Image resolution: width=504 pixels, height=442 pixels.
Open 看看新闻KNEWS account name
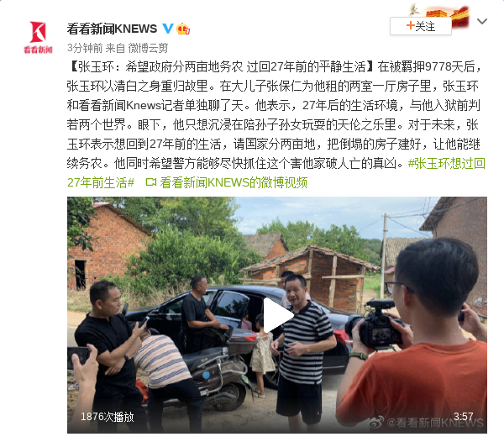click(x=112, y=29)
